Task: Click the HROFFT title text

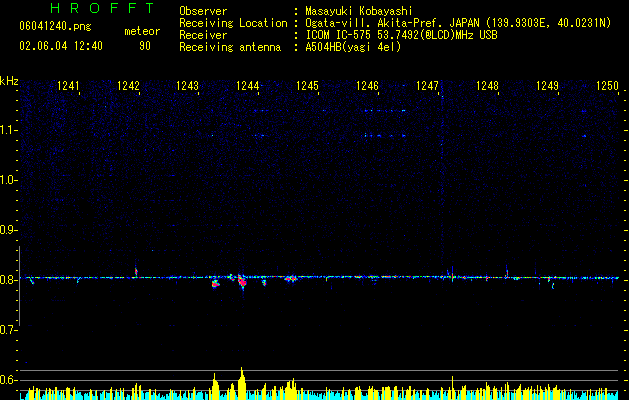Action: (x=103, y=8)
